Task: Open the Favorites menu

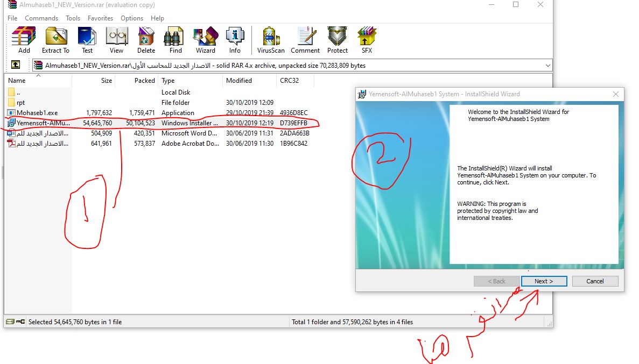Action: coord(100,18)
